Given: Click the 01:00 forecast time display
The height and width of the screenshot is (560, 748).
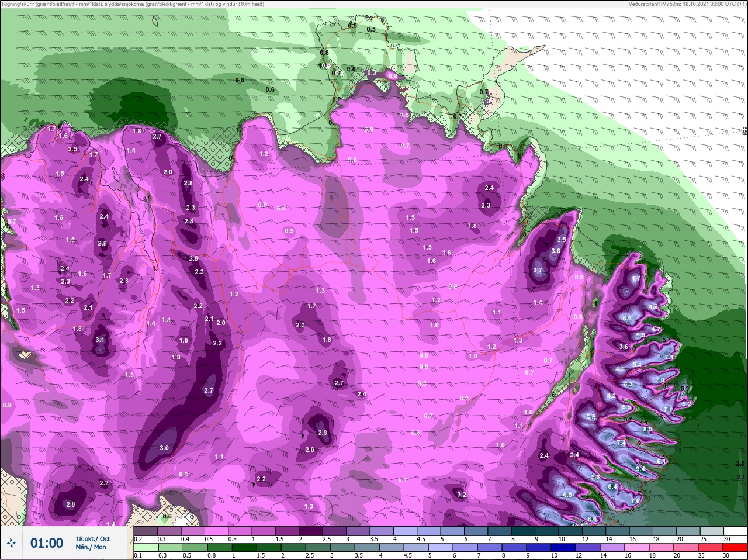Looking at the screenshot, I should 47,543.
